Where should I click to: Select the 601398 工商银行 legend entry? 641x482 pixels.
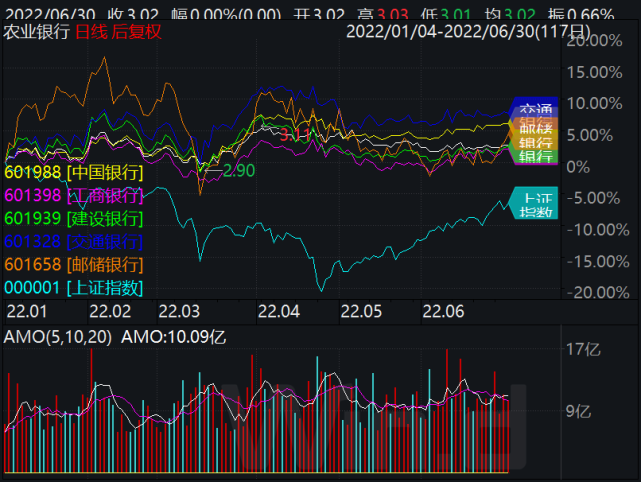coord(74,195)
